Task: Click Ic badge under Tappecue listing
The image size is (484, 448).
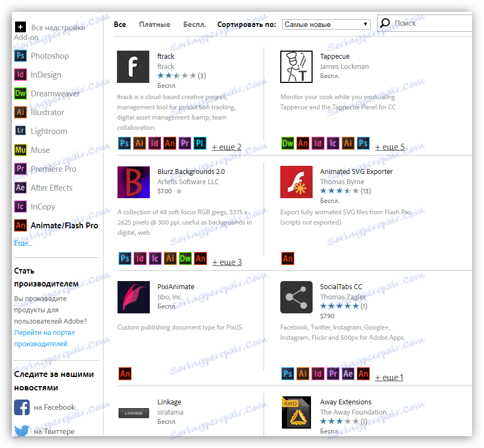Action: 333,143
